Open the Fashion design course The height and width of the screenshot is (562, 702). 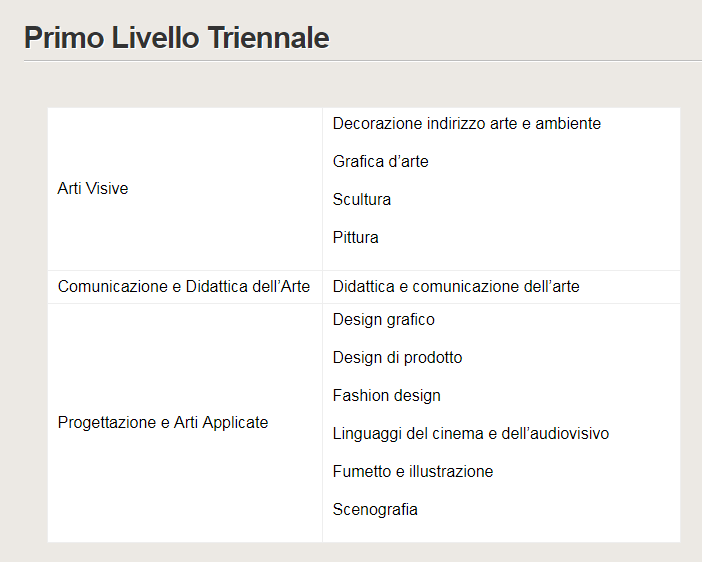[387, 396]
